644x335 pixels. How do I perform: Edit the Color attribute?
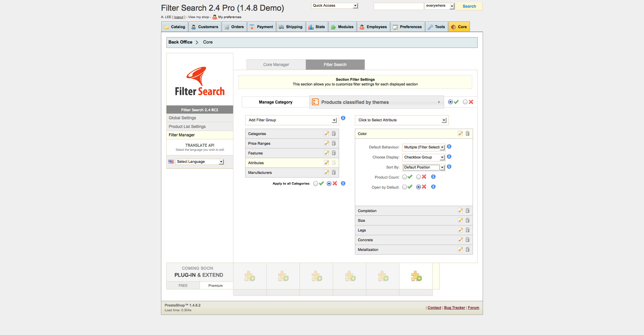point(461,133)
